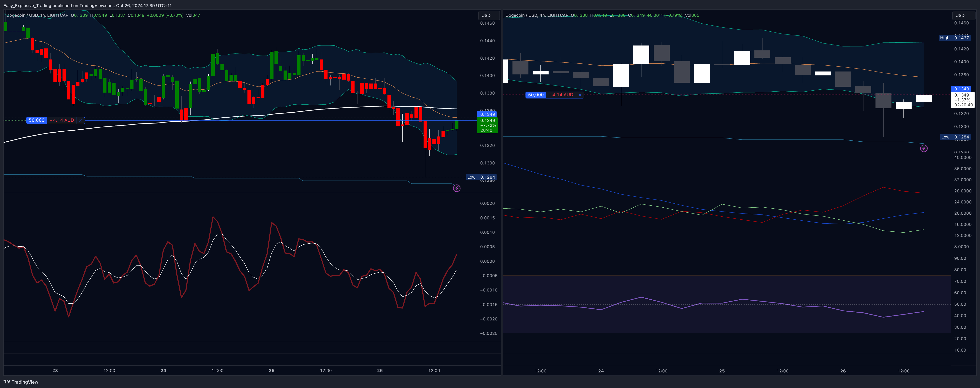Click the blue 0.1349 price tag on 1h chart
The height and width of the screenshot is (388, 980).
[487, 114]
